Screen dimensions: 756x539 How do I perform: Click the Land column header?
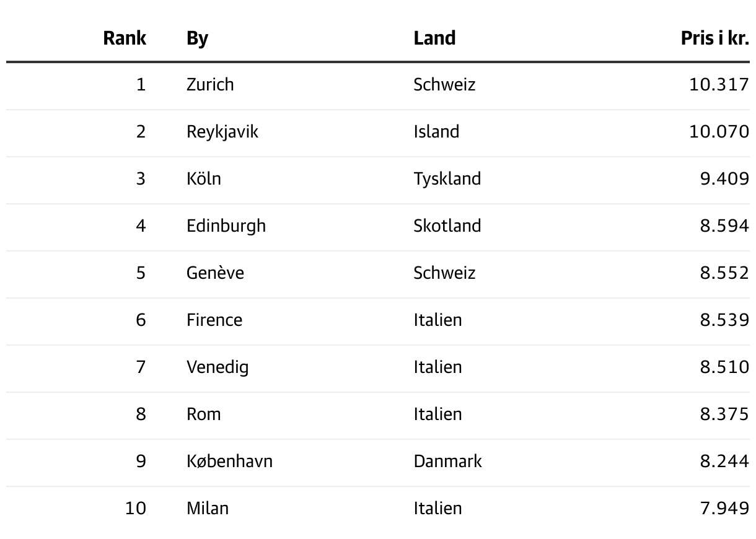pyautogui.click(x=434, y=38)
